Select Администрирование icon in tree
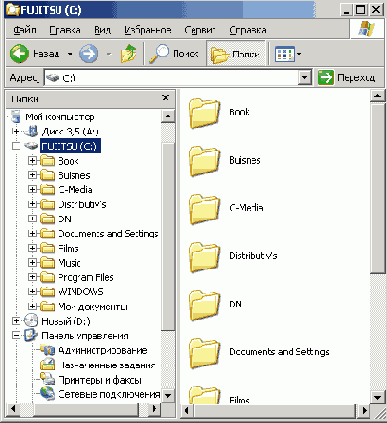 click(47, 350)
